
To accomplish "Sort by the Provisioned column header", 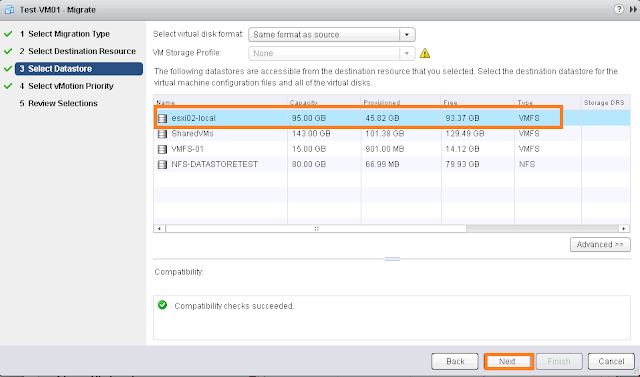I will pos(401,102).
